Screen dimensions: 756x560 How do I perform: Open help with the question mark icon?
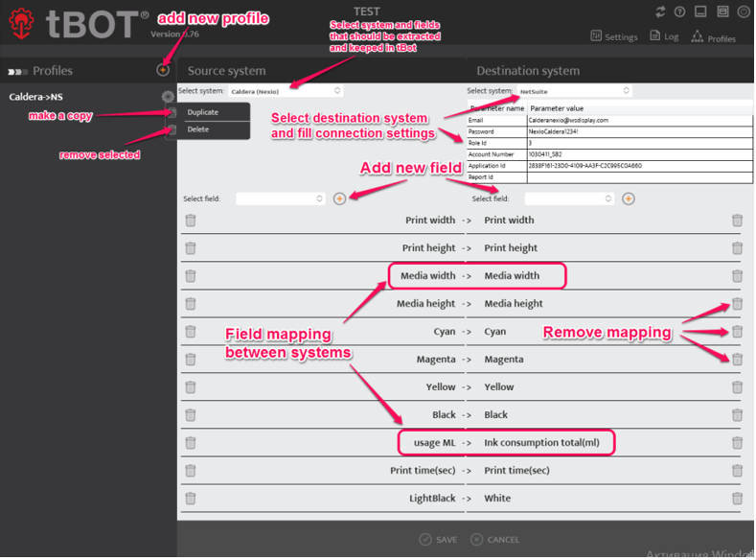pos(679,12)
